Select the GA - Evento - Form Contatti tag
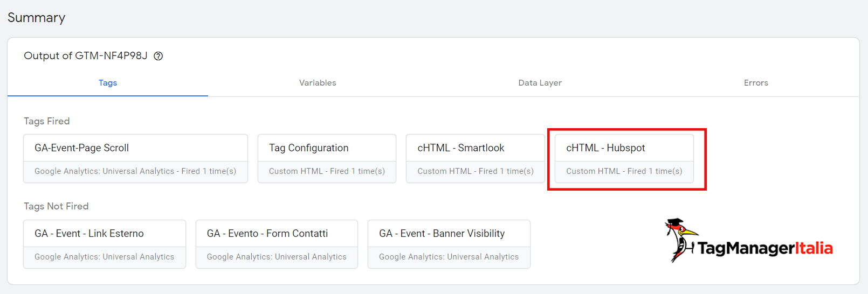868x294 pixels. tap(277, 244)
